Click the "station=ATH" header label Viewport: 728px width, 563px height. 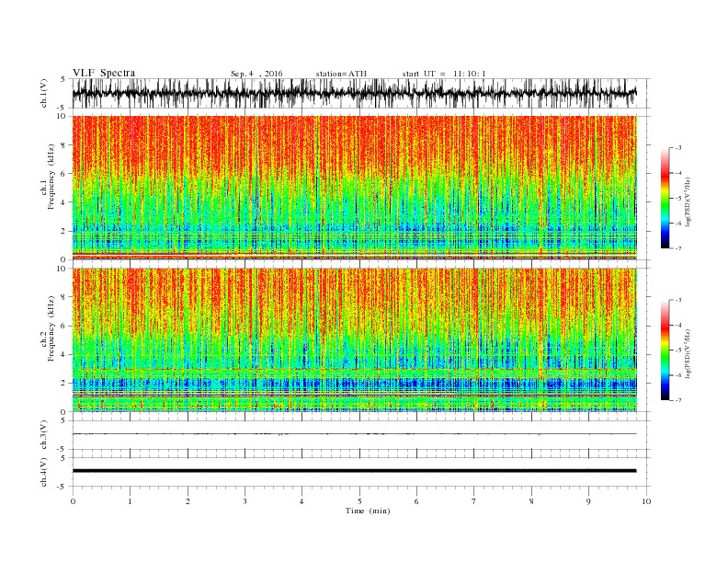coord(341,74)
